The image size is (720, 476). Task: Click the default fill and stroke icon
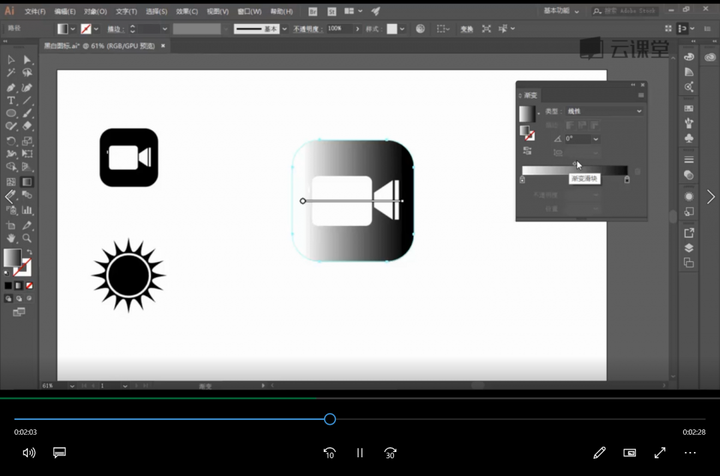click(6, 273)
